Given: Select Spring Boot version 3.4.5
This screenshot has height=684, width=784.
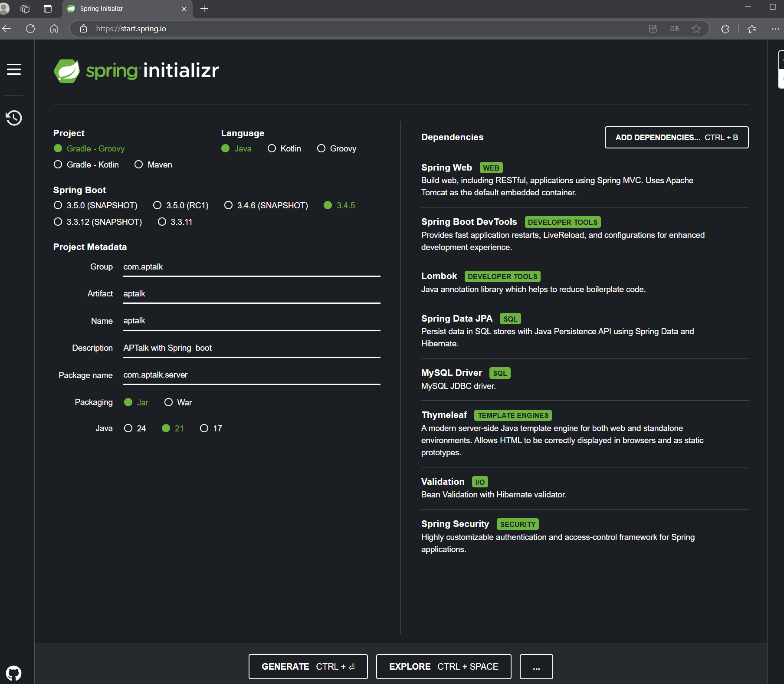Looking at the screenshot, I should 339,205.
